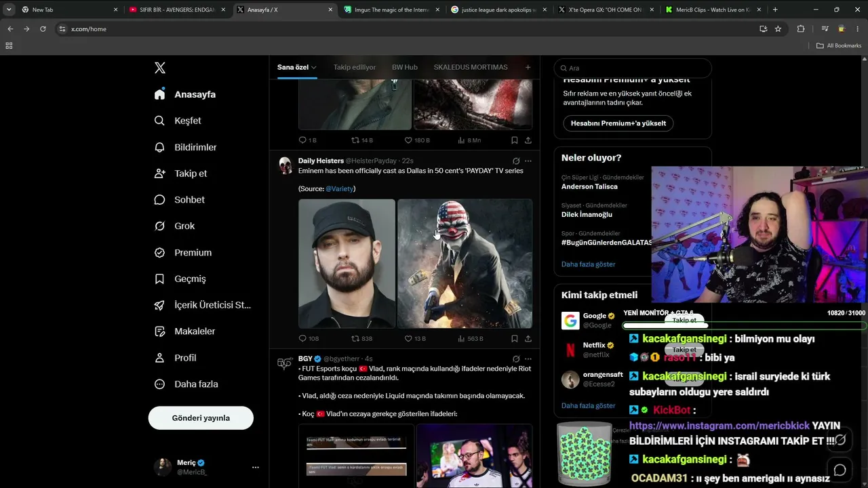Add a new timeline tab with the plus icon
This screenshot has height=488, width=868.
coord(528,67)
